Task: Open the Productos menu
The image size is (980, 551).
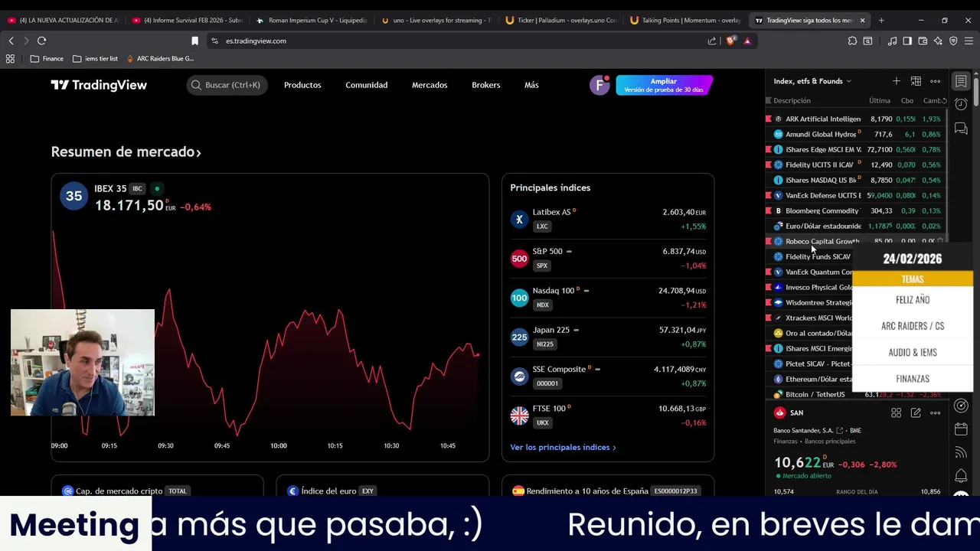Action: click(302, 85)
